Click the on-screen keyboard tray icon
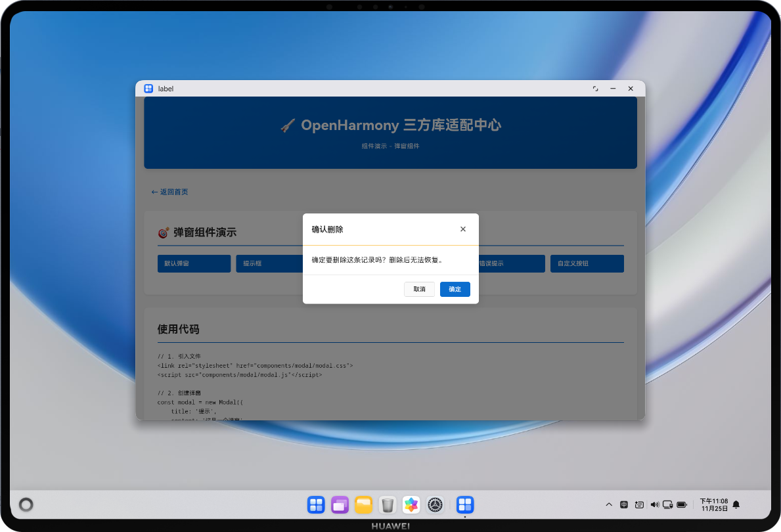Viewport: 781px width, 532px height. [x=639, y=504]
